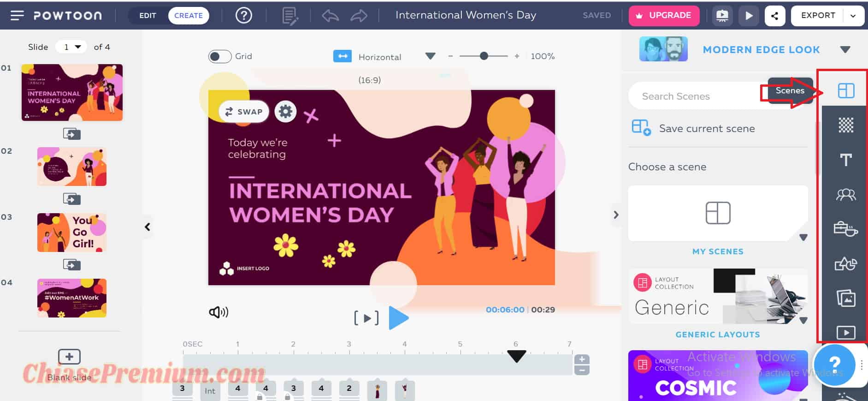868x401 pixels.
Task: Open transition icon below slide 01
Action: [x=71, y=134]
